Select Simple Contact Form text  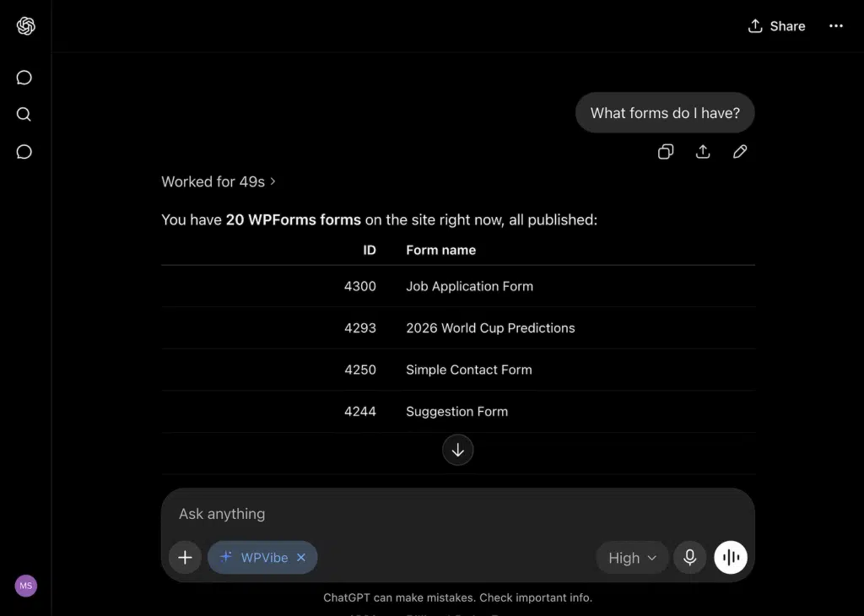pos(469,370)
